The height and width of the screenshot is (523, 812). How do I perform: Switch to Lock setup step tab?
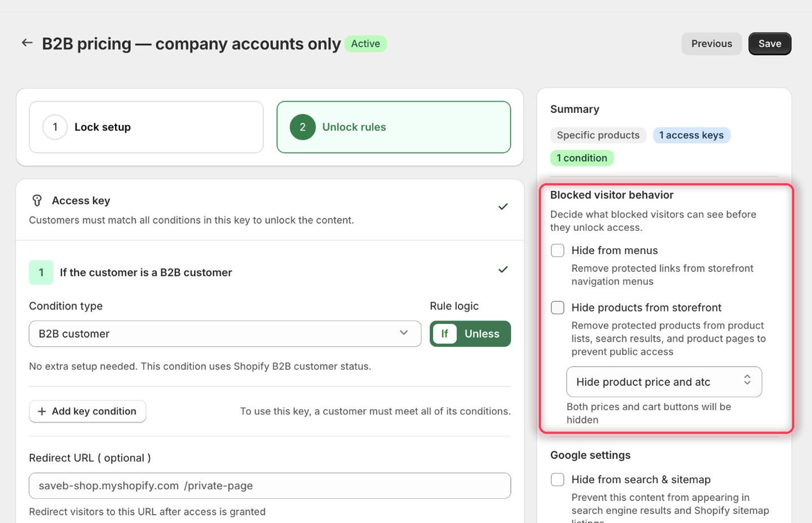point(146,127)
